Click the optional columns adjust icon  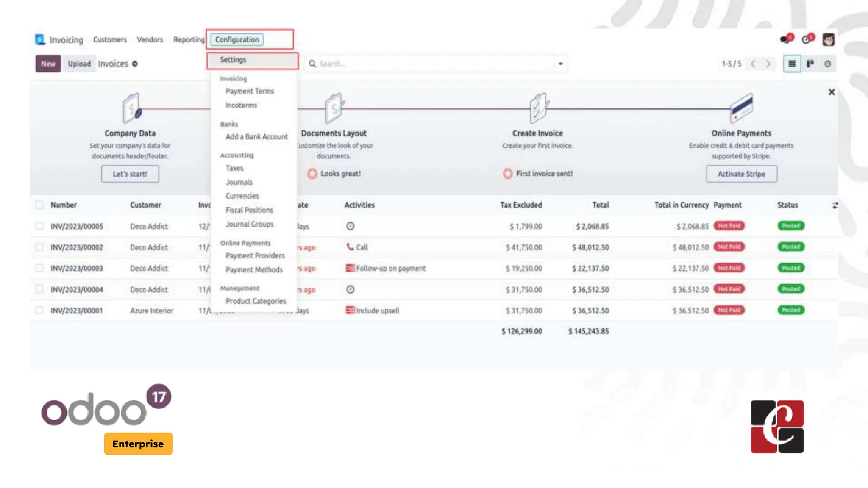click(x=835, y=205)
